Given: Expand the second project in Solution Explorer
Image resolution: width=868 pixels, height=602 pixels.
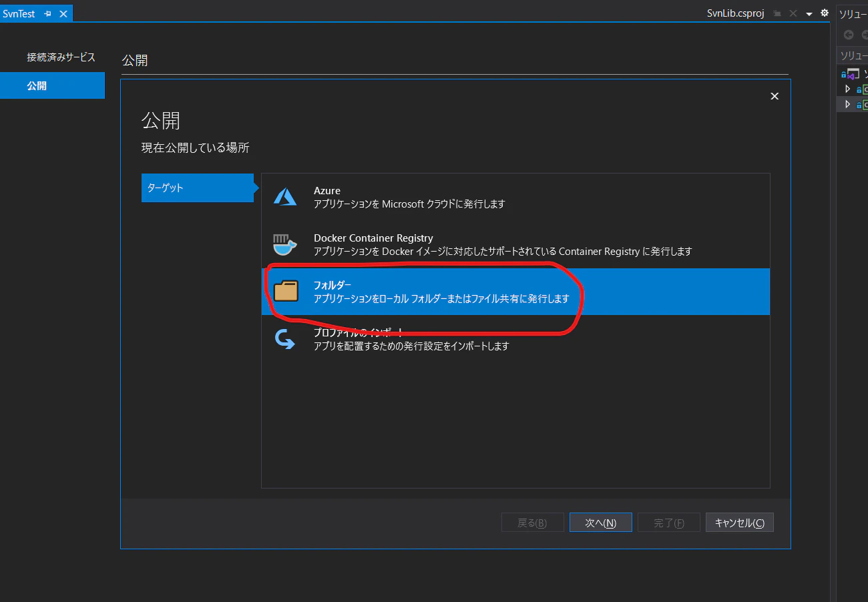Looking at the screenshot, I should (847, 104).
